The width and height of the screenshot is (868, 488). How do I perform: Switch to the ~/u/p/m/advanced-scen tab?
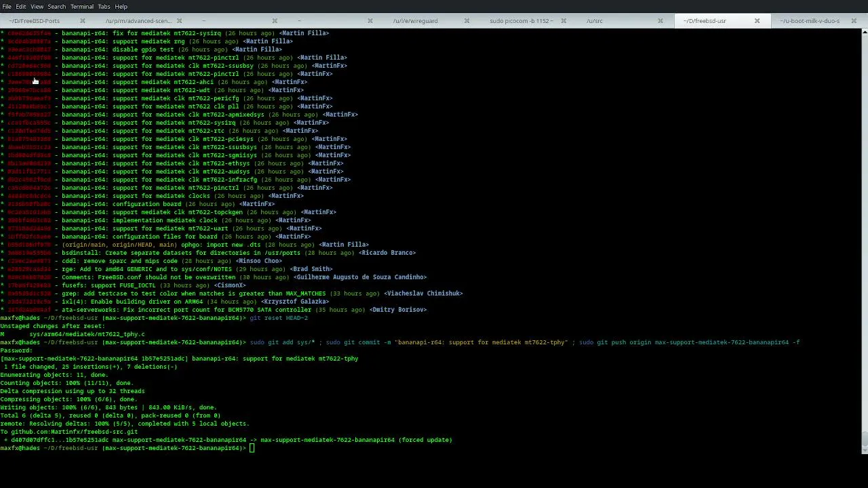139,21
